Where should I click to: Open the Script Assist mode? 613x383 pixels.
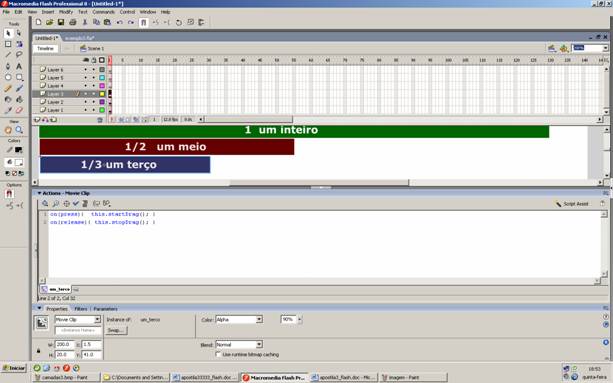(572, 204)
